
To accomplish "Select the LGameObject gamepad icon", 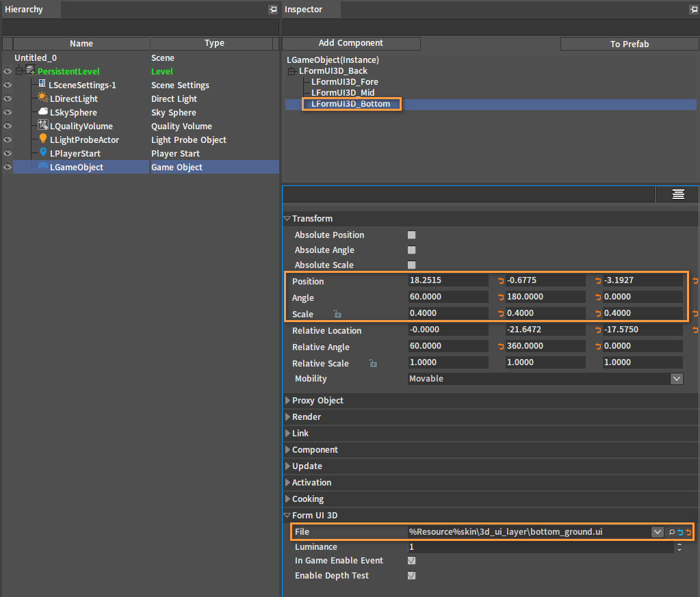I will pyautogui.click(x=43, y=166).
